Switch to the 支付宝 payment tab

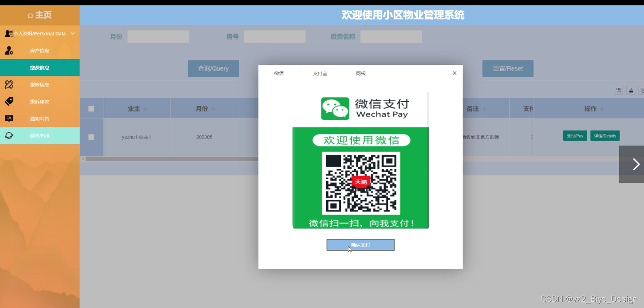[x=320, y=73]
